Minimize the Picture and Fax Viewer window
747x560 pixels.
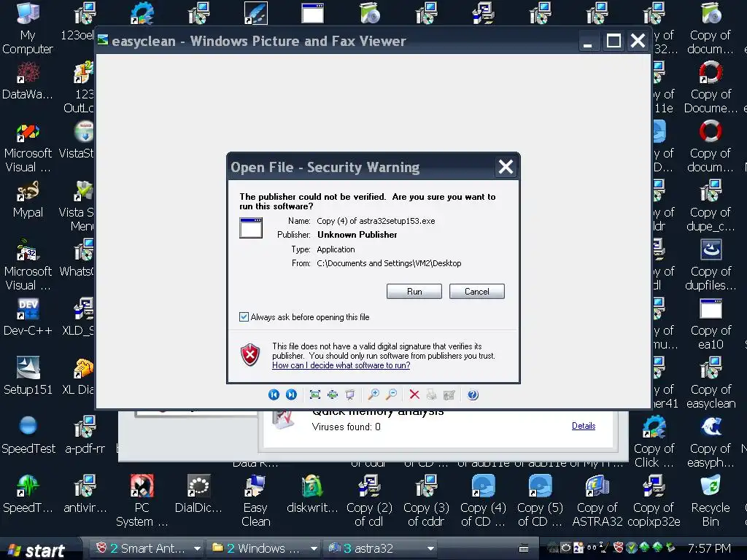(x=588, y=41)
